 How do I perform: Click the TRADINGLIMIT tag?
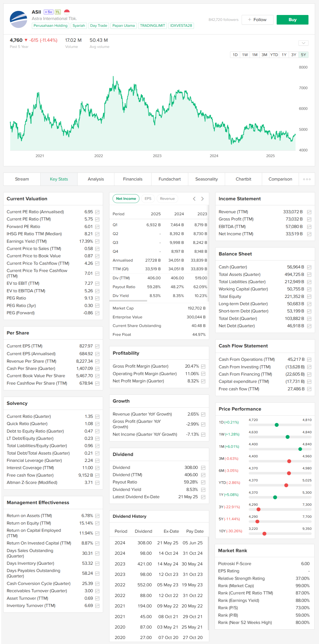[152, 26]
